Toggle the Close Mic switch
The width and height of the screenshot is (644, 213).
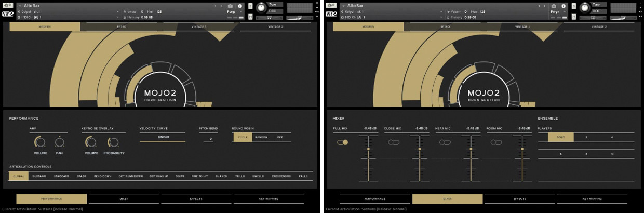(393, 142)
